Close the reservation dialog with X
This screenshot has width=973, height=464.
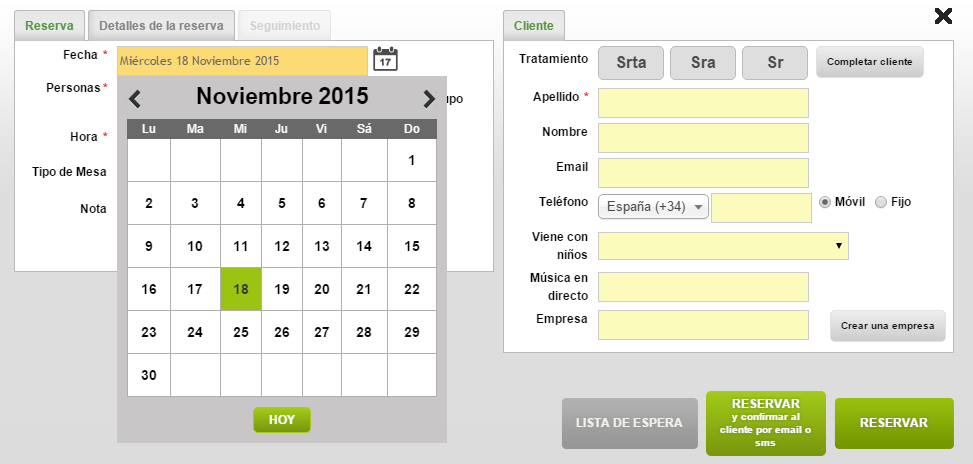click(943, 16)
